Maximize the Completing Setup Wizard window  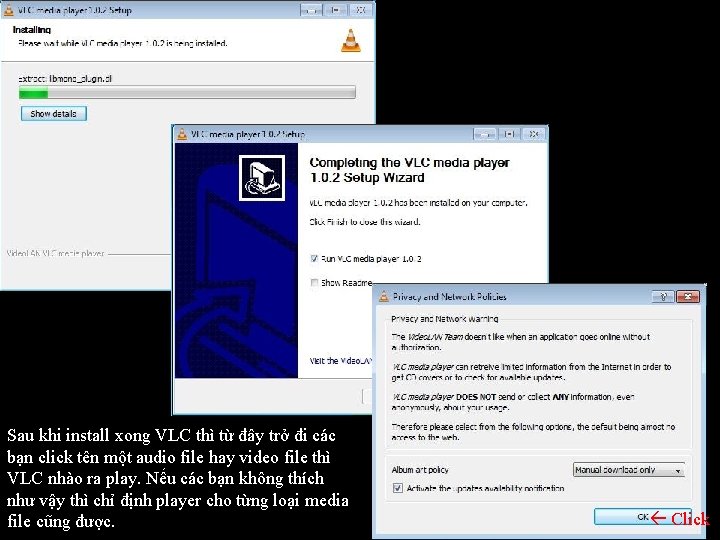[509, 134]
